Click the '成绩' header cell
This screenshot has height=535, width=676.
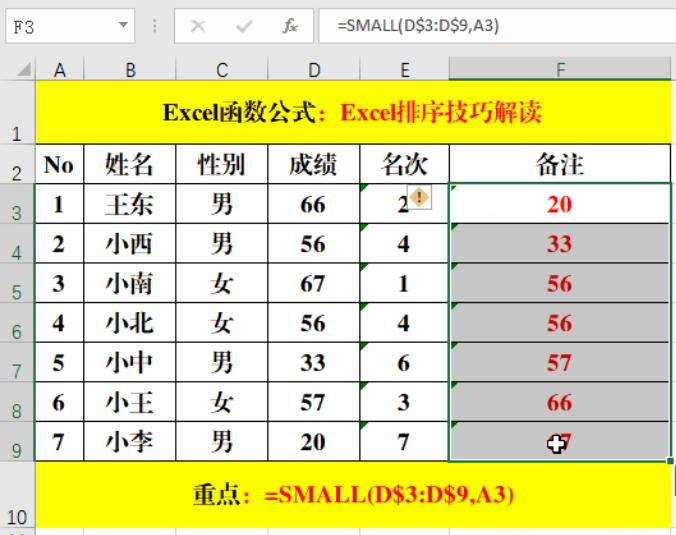point(313,164)
